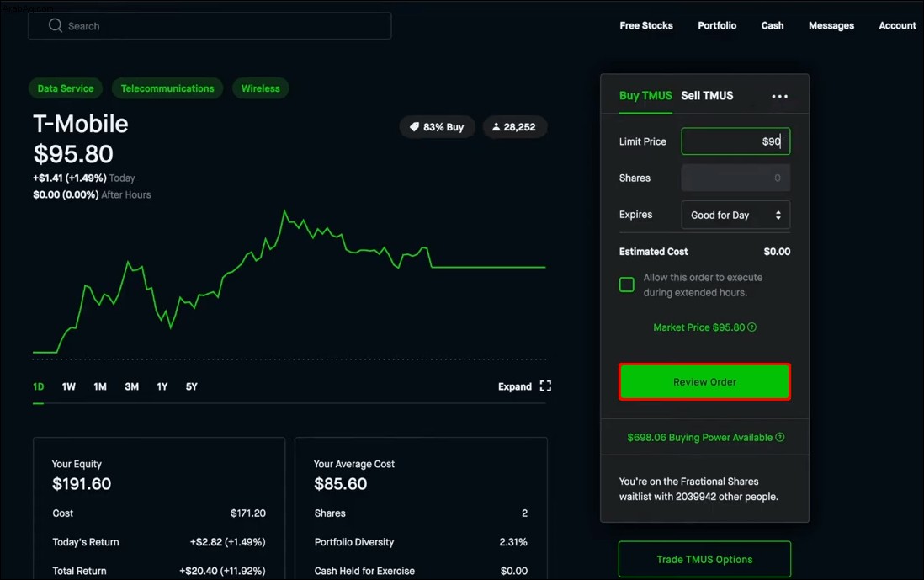Viewport: 924px width, 580px height.
Task: Click the Review Order button
Action: pos(705,382)
